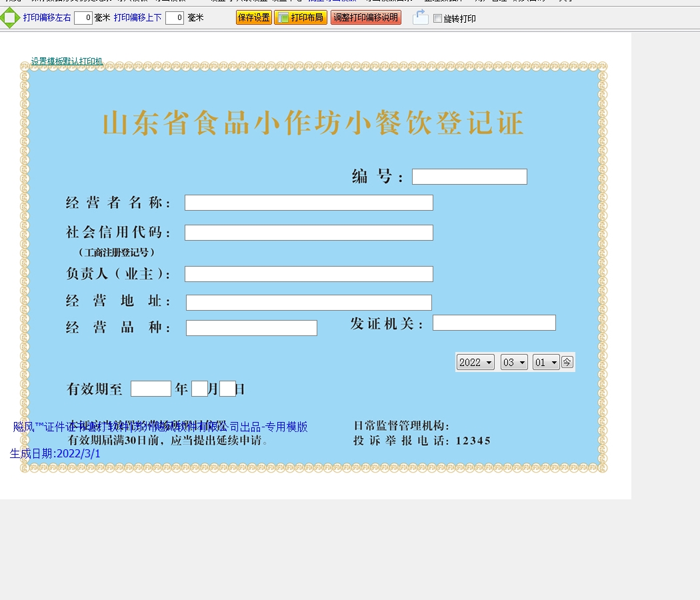The width and height of the screenshot is (700, 600).
Task: Expand the 03 month dropdown
Action: tap(514, 362)
